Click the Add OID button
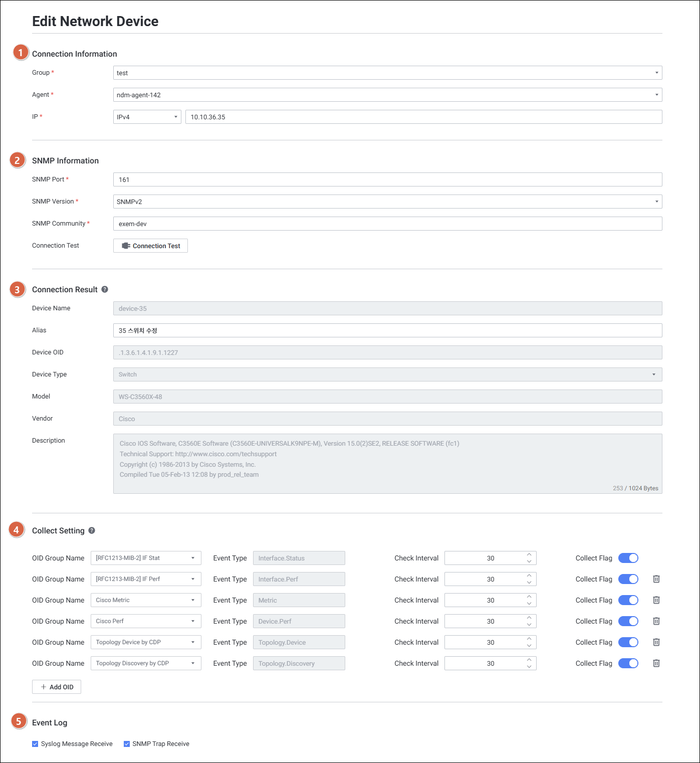 pyautogui.click(x=57, y=687)
